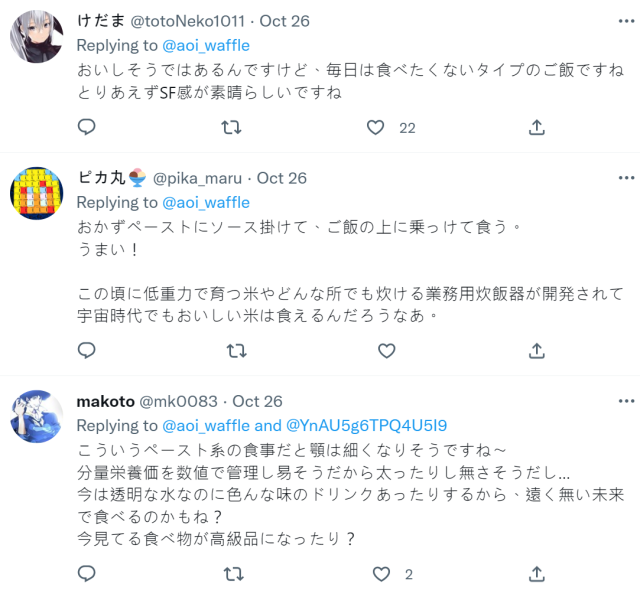Image resolution: width=640 pixels, height=597 pixels.
Task: Reply to ピカ丸's tweet
Action: pyautogui.click(x=87, y=350)
